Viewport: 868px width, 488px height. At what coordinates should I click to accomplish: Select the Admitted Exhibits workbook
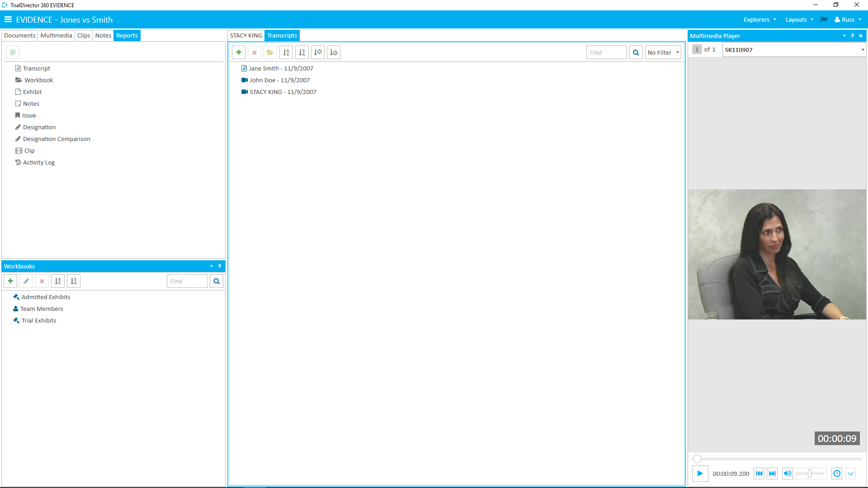42,297
